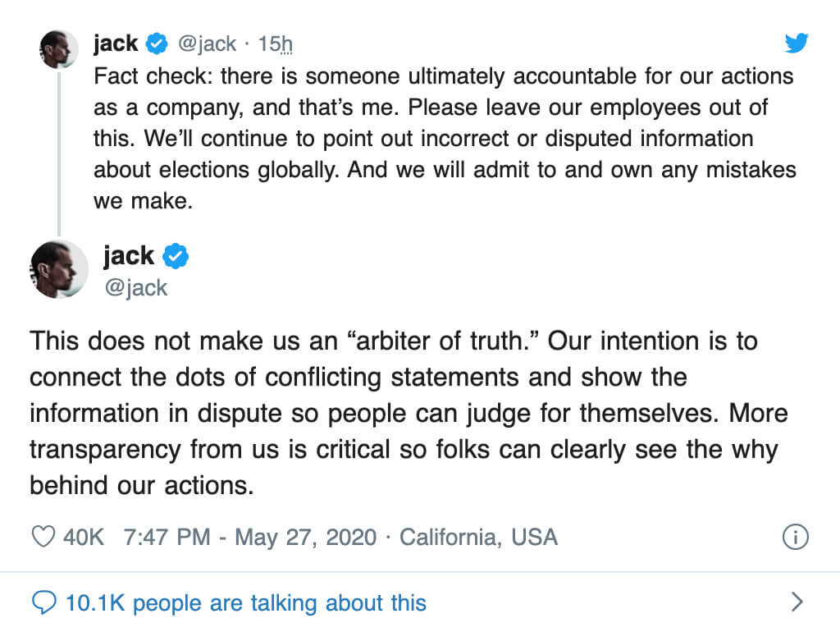The width and height of the screenshot is (840, 632).
Task: Click the main tweet text about 'arbiter of truth'
Action: pyautogui.click(x=409, y=413)
